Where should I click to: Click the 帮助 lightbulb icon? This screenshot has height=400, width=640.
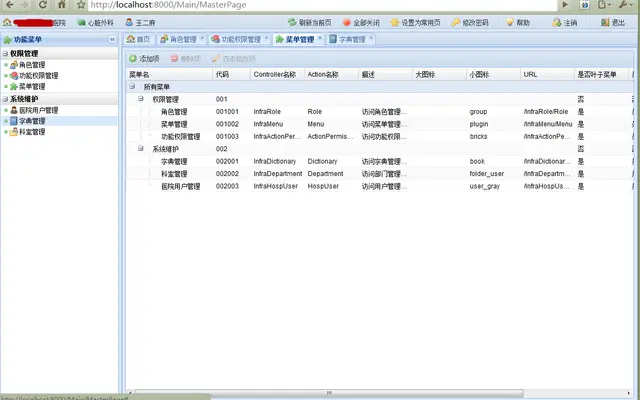[x=510, y=22]
